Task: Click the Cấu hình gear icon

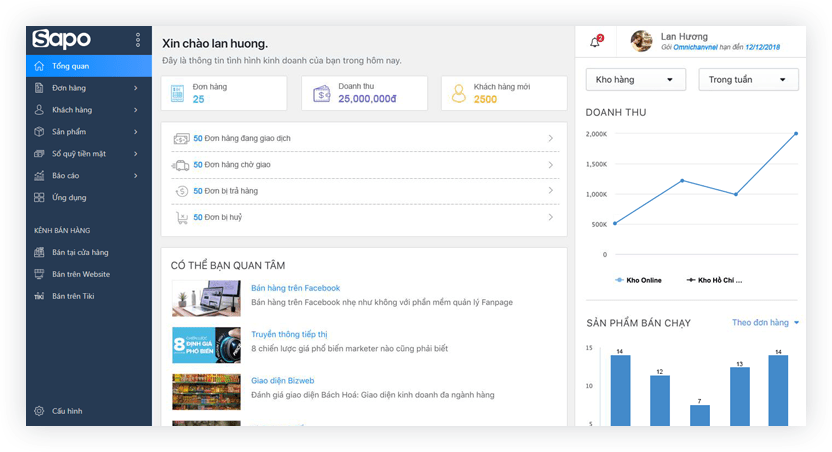Action: coord(39,411)
